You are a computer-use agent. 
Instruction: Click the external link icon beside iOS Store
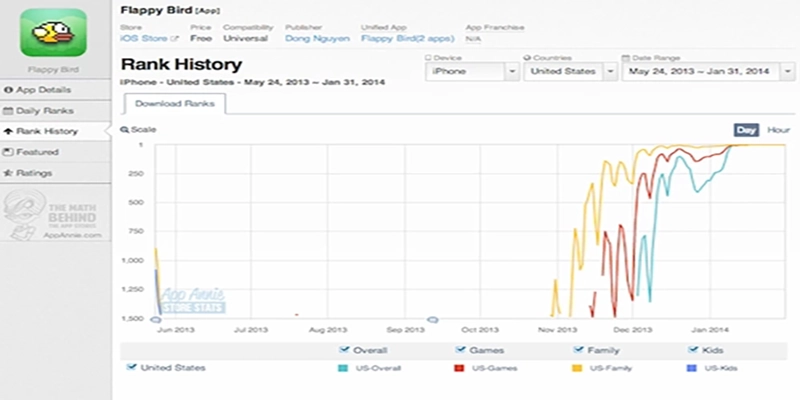coord(175,39)
